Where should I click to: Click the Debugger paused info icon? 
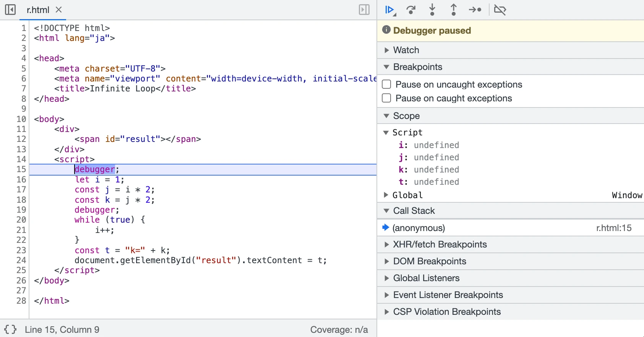pos(386,30)
